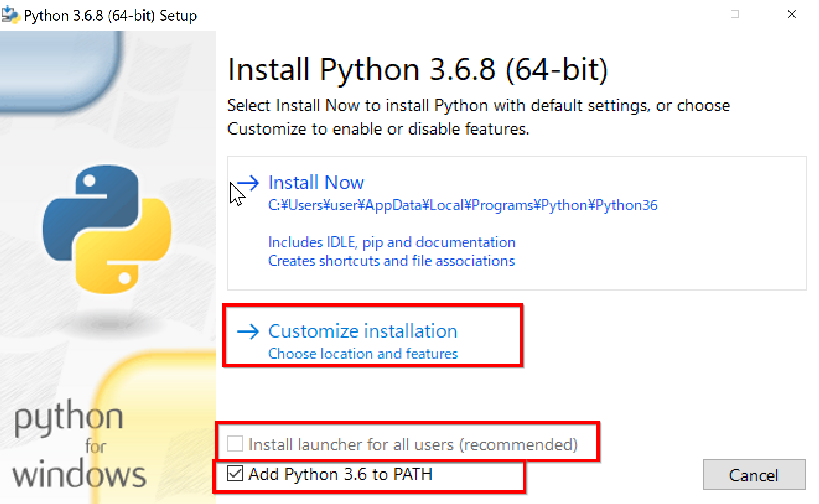The height and width of the screenshot is (504, 819).
Task: Click 'Choose location and features' subtitle
Action: [363, 354]
